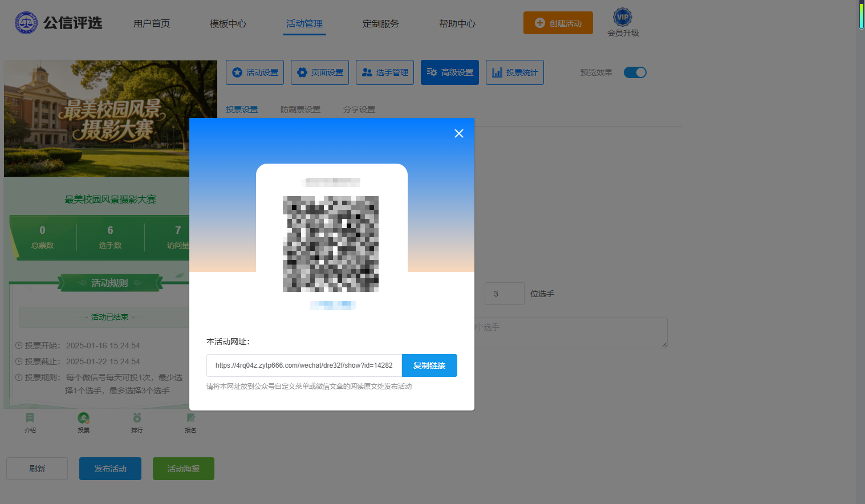Open the 活动设置 section
This screenshot has height=504, width=865.
click(x=255, y=72)
